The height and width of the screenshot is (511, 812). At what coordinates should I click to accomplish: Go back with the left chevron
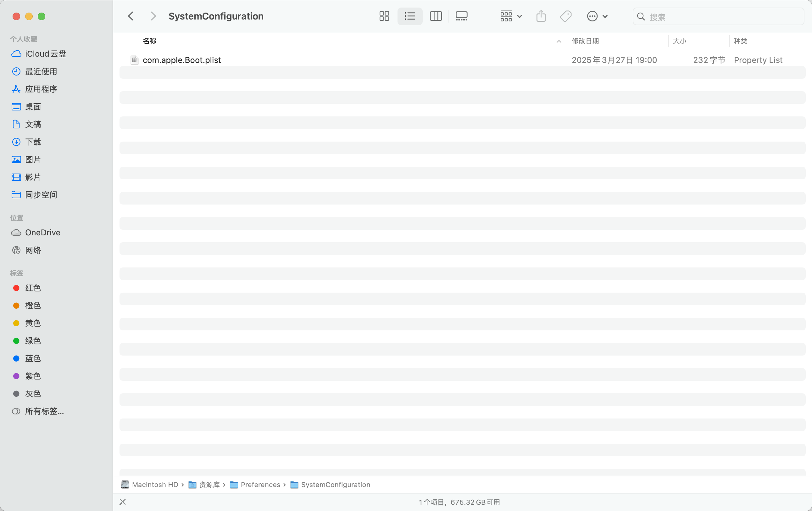pyautogui.click(x=131, y=16)
